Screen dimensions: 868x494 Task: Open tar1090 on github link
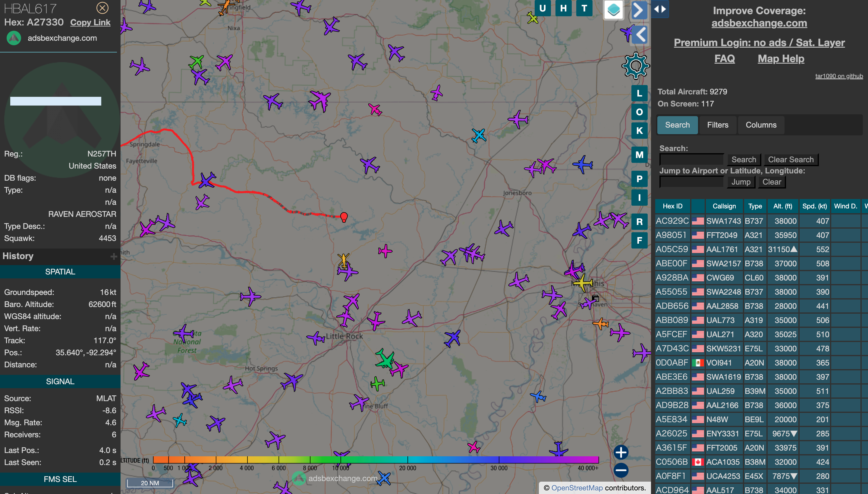point(839,76)
